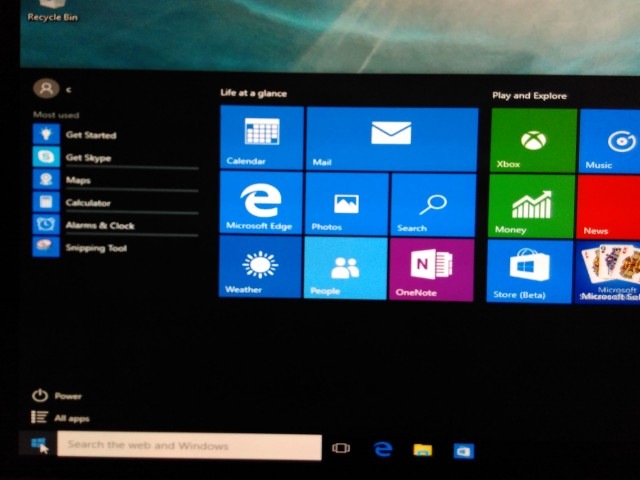
Task: Open the Weather tile
Action: click(260, 267)
